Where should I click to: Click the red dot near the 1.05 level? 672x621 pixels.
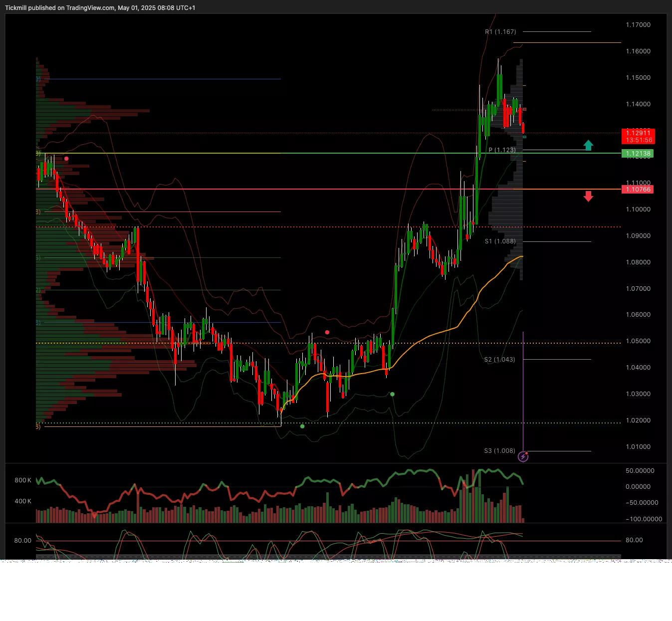coord(327,332)
